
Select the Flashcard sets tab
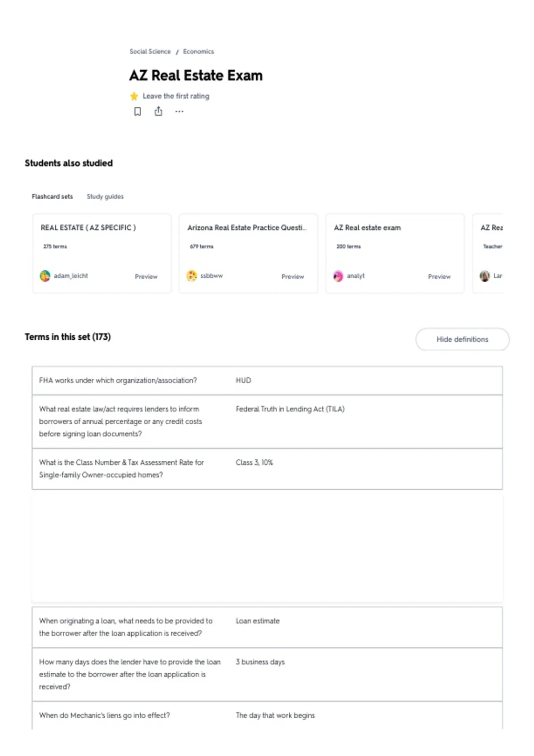tap(52, 197)
